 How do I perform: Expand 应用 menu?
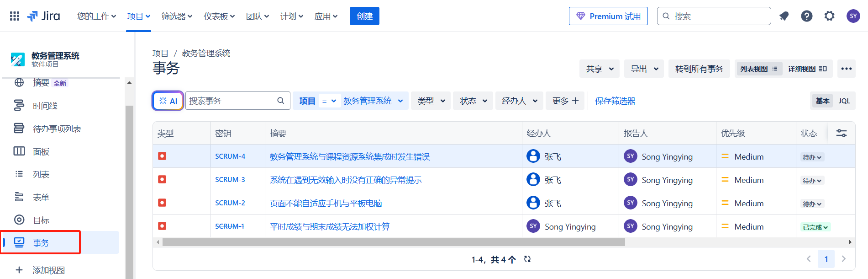coord(326,16)
